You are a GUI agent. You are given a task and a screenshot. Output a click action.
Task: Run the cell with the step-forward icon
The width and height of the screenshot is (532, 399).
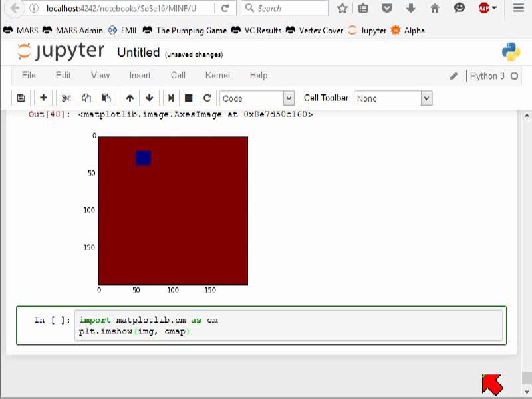171,98
